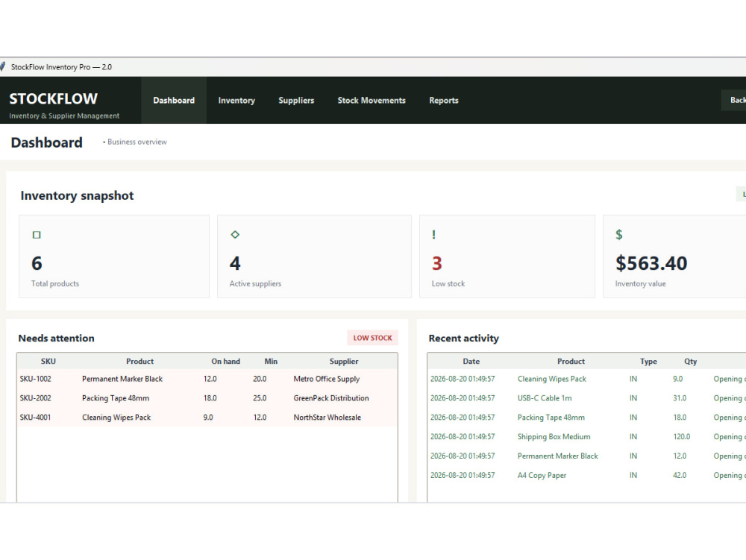Click Product header in Recent activity
This screenshot has width=746, height=560.
(x=571, y=362)
